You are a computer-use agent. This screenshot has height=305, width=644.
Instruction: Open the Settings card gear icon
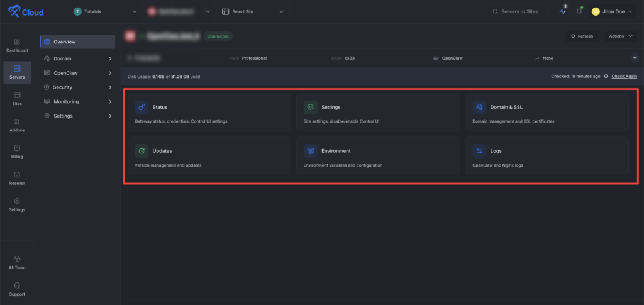(310, 107)
